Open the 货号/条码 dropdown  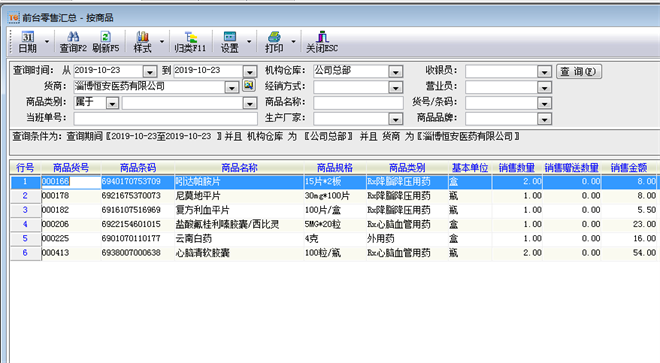545,103
